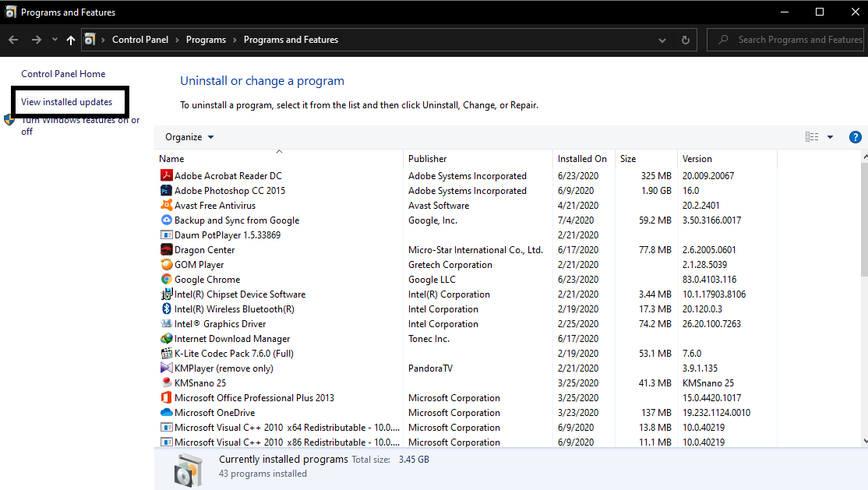Sort by the Publisher column header
868x490 pixels.
click(478, 158)
